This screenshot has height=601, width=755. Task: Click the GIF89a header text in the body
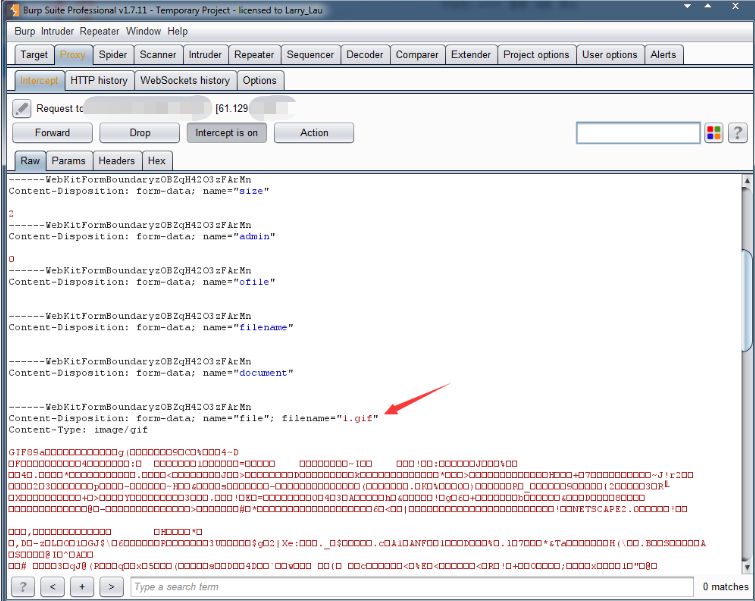click(26, 452)
